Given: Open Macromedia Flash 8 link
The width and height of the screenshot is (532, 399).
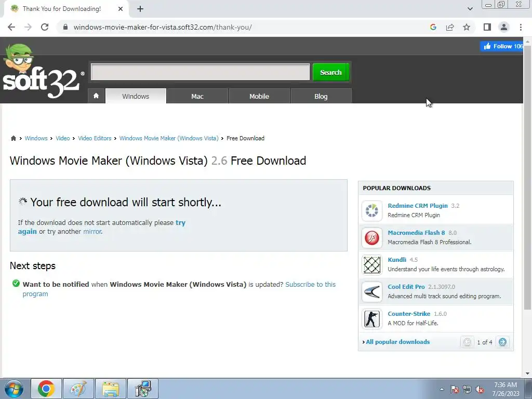Looking at the screenshot, I should (416, 233).
